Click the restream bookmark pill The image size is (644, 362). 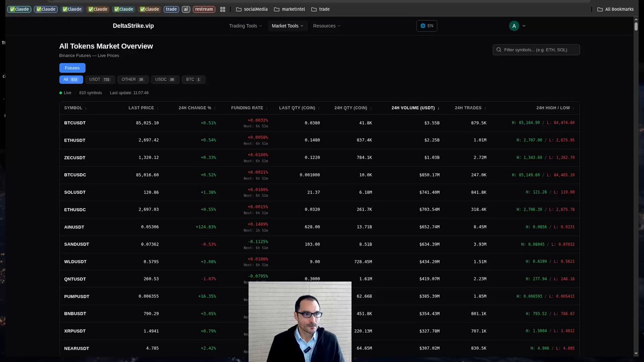tap(203, 9)
